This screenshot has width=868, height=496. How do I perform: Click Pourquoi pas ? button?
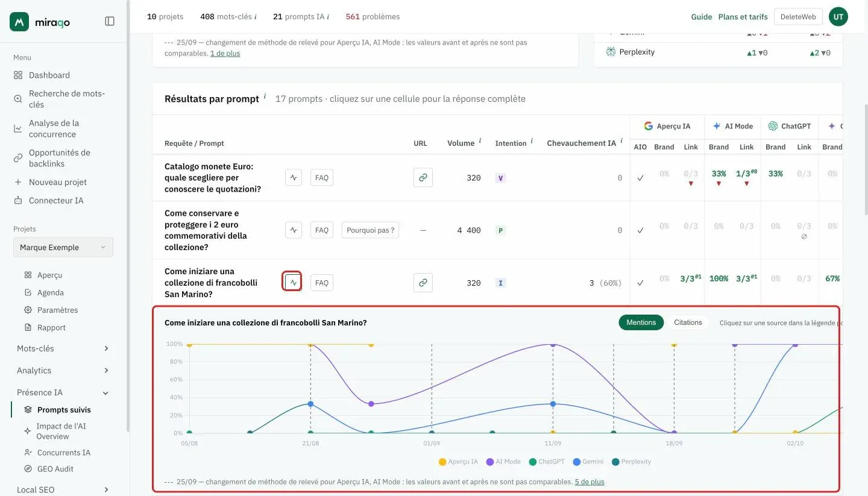pos(370,230)
